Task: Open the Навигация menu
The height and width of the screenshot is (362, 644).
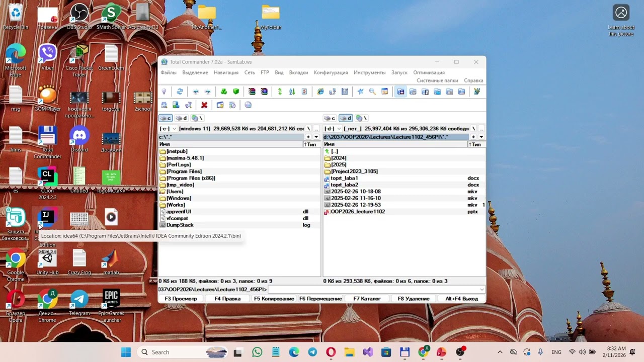Action: pos(226,72)
